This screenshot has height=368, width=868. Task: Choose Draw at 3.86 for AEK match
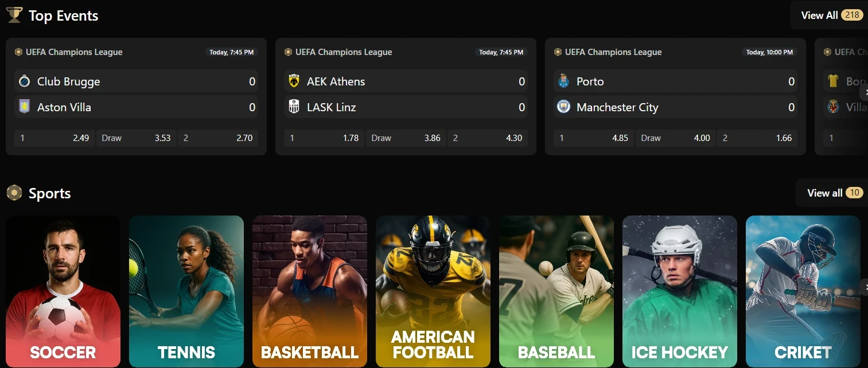(x=406, y=138)
